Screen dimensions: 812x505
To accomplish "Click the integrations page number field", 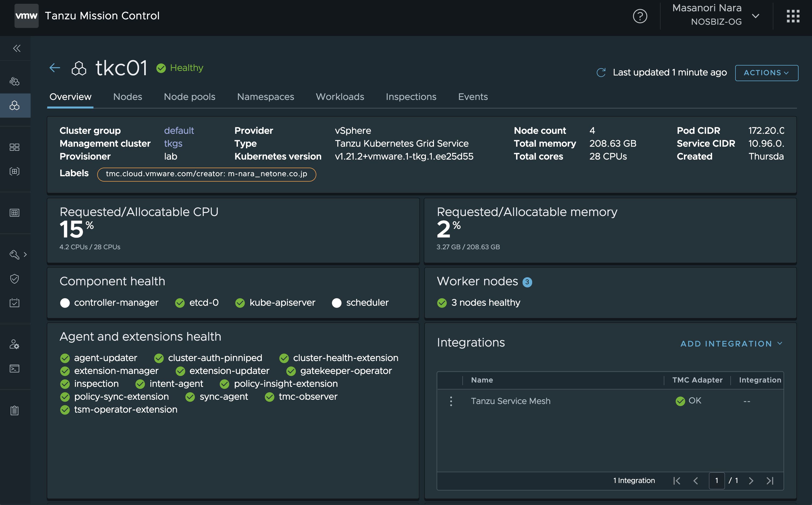I will tap(716, 481).
